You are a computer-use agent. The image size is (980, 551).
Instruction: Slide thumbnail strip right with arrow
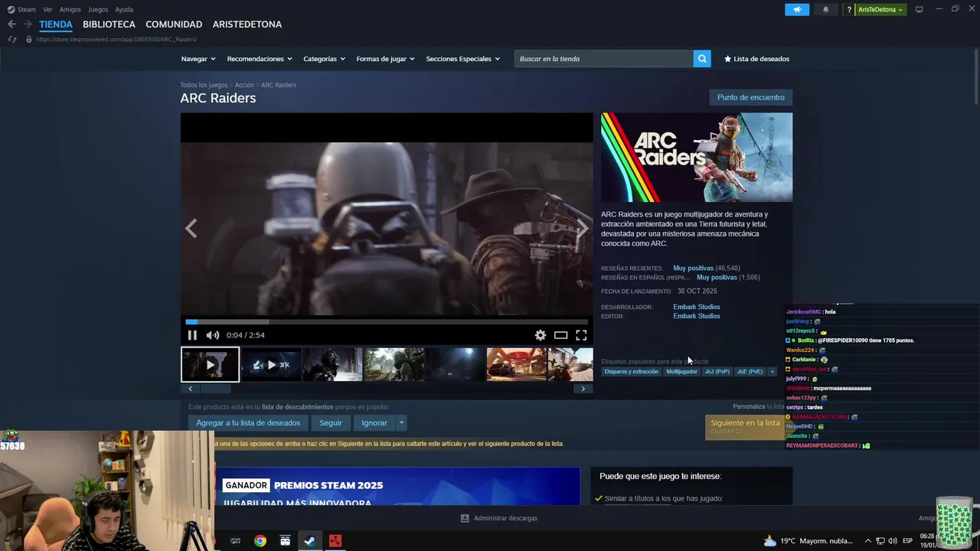click(583, 389)
